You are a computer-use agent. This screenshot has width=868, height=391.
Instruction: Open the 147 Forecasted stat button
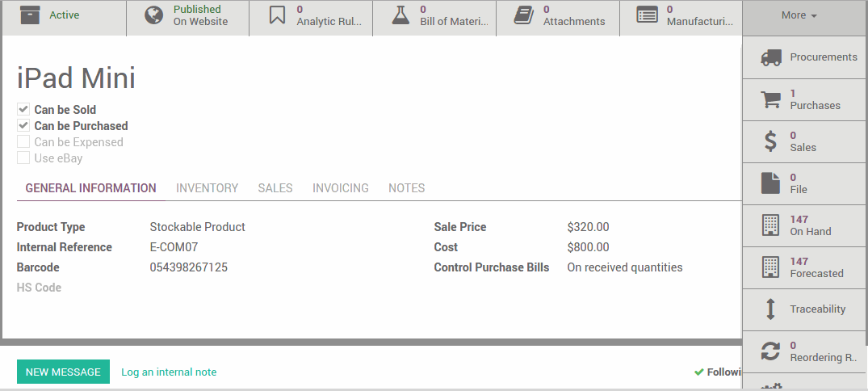pyautogui.click(x=805, y=268)
